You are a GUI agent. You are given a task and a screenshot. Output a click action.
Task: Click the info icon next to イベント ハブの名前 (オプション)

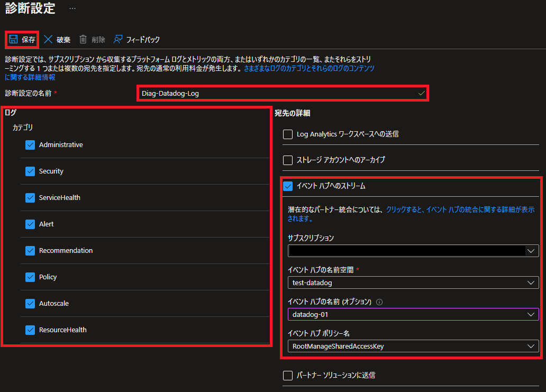(x=379, y=302)
